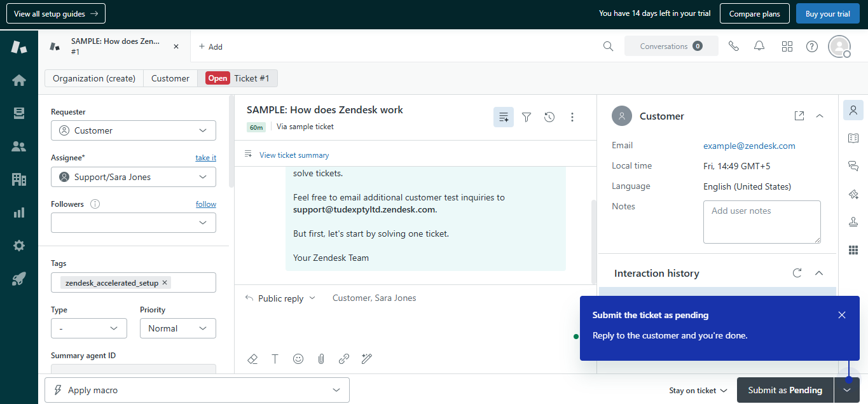
Task: Collapse the Customer details section
Action: pos(820,116)
